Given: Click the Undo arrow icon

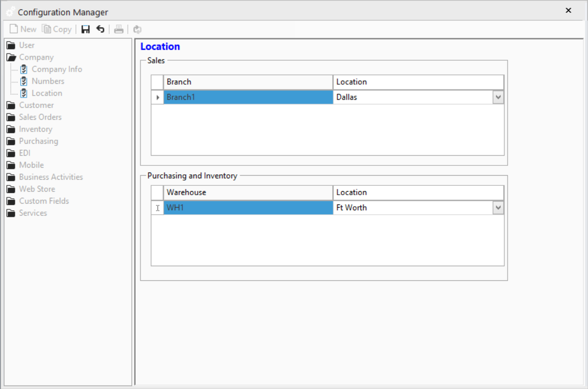Looking at the screenshot, I should 100,29.
